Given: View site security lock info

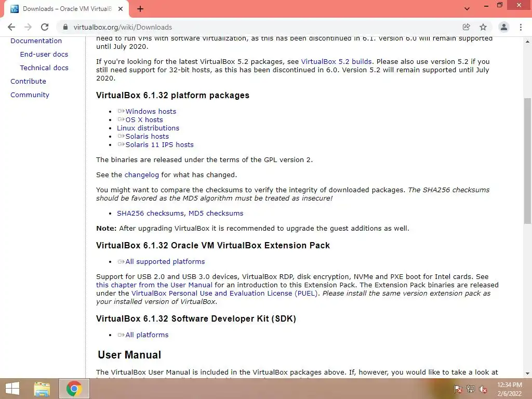Looking at the screenshot, I should [65, 27].
